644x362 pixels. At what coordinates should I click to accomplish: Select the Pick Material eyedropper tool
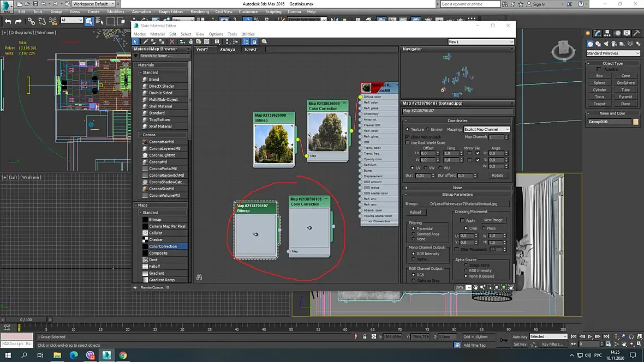(146, 41)
